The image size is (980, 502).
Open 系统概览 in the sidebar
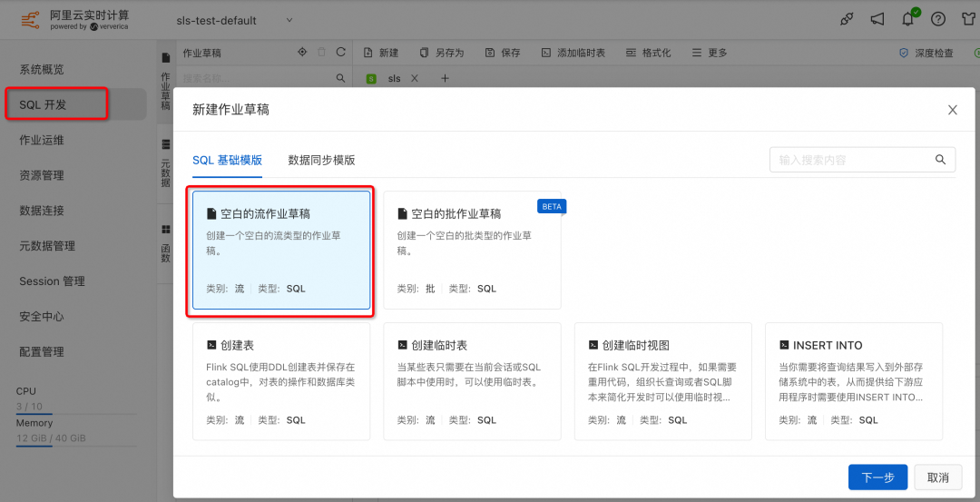(41, 69)
